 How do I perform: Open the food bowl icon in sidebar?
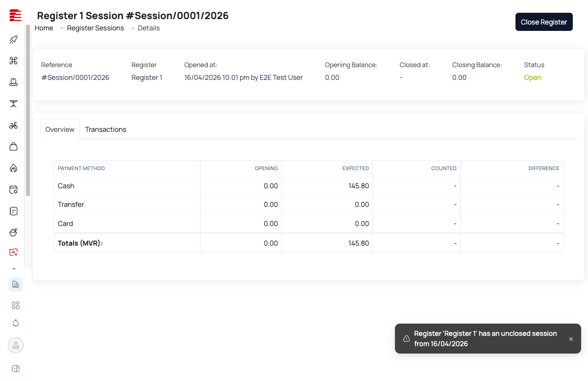pos(14,232)
